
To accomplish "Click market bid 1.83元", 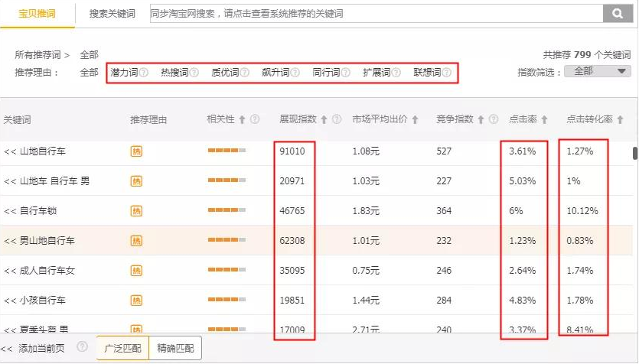I will [x=366, y=211].
